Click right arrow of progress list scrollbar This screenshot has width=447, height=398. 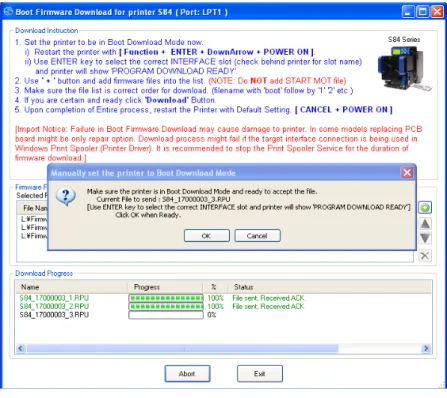point(426,349)
